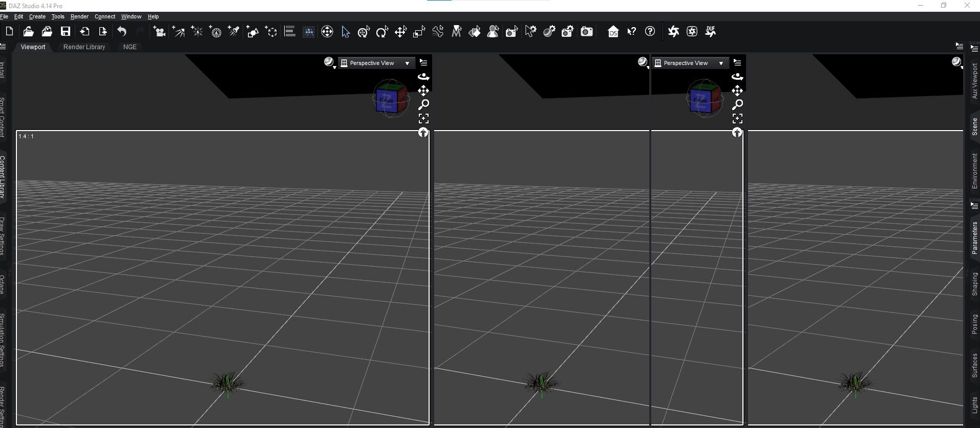Create a new distant light

click(178, 32)
